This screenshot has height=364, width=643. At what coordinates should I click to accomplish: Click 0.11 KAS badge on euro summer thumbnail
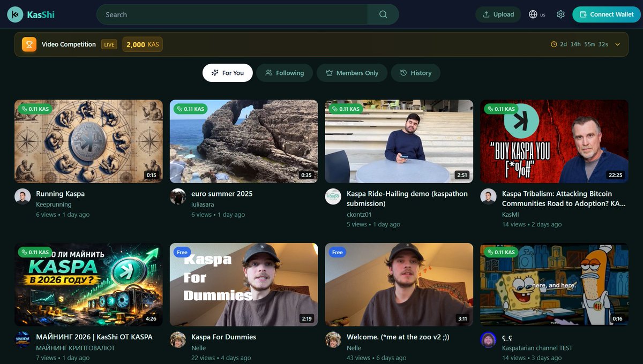[x=190, y=109]
